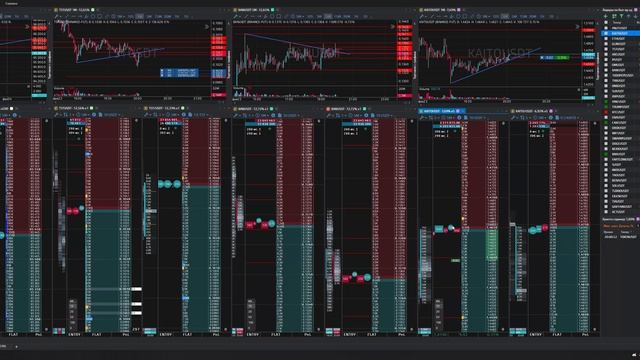Open the exchange dropdown in the first TSTUSDT order book
This screenshot has height=360, width=640.
click(112, 115)
